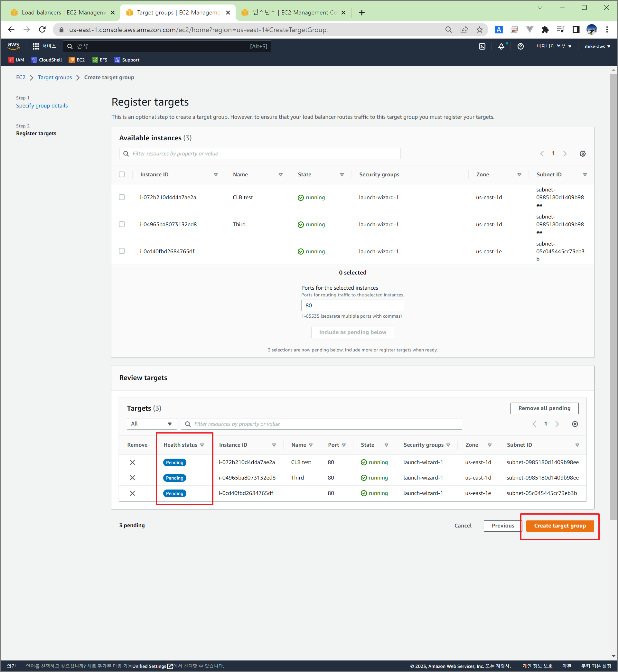Check the Third instance row checkbox
This screenshot has width=618, height=672.
click(122, 224)
